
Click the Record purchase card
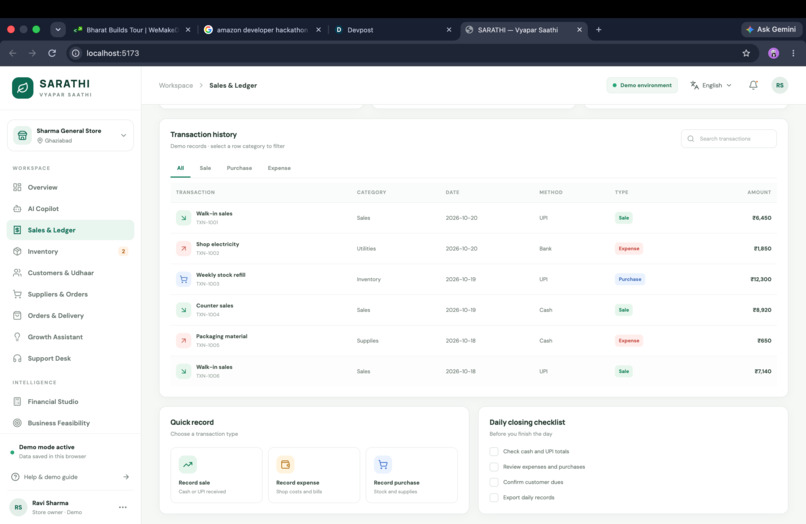coord(412,475)
